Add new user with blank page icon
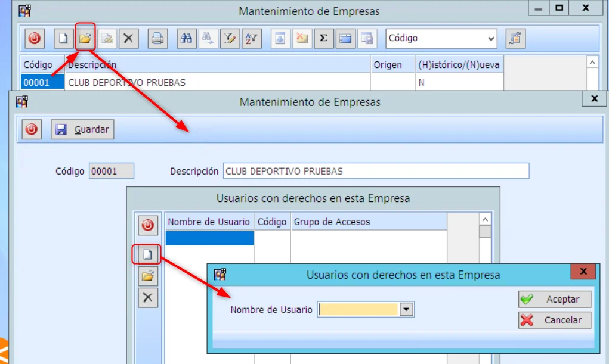The image size is (609, 364). [147, 254]
